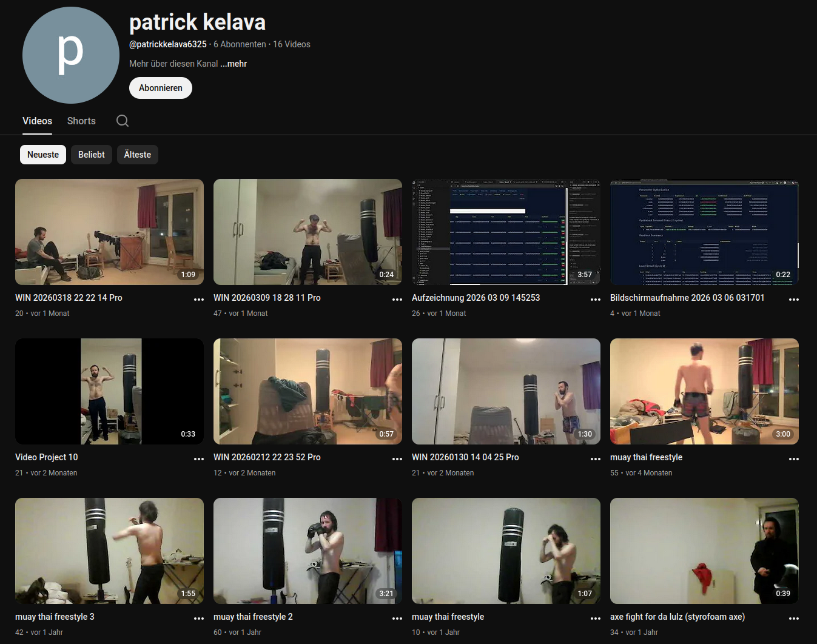The image size is (817, 644).
Task: Play the 3:00 muay thai freestyle thumbnail
Action: (x=704, y=391)
